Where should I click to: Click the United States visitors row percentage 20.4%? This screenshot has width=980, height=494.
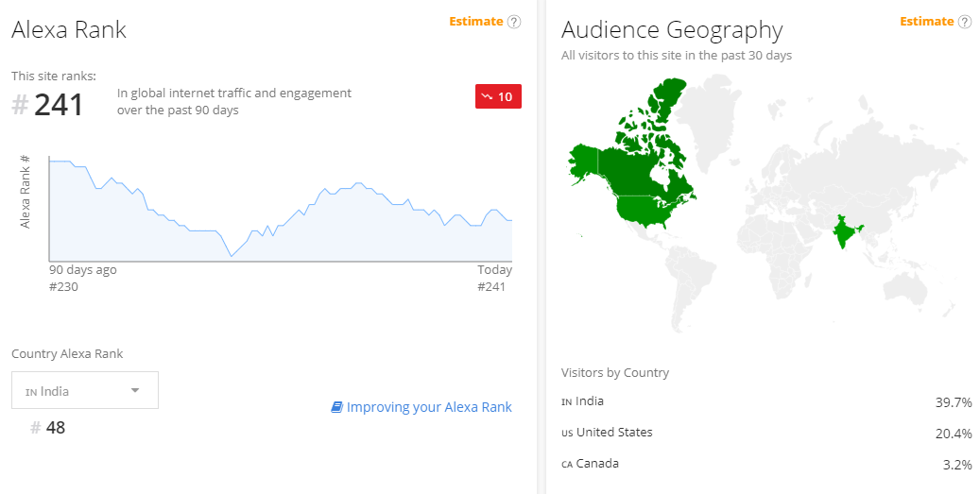pos(954,434)
